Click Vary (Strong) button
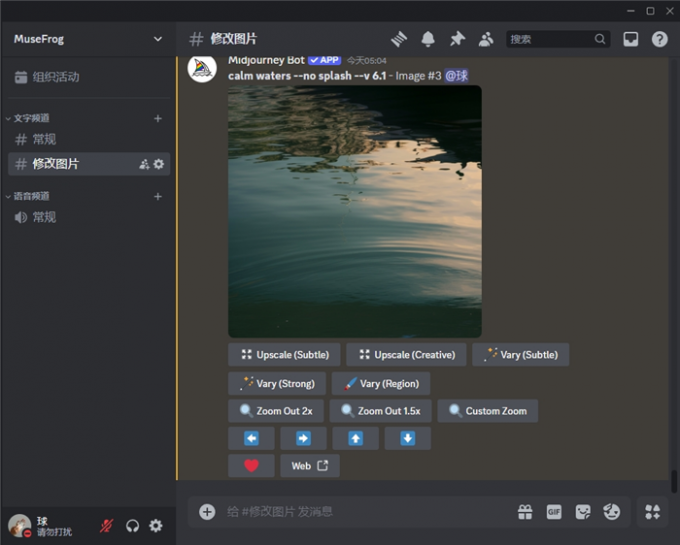Image resolution: width=680 pixels, height=545 pixels. pos(277,383)
